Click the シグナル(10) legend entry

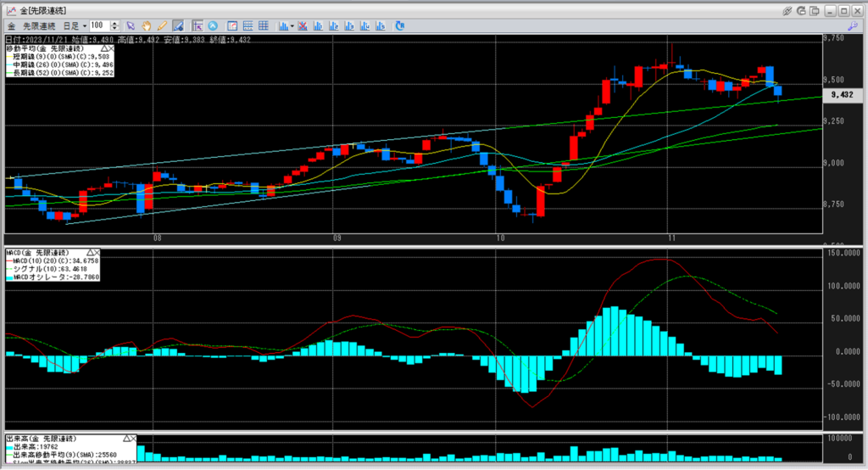pos(47,269)
